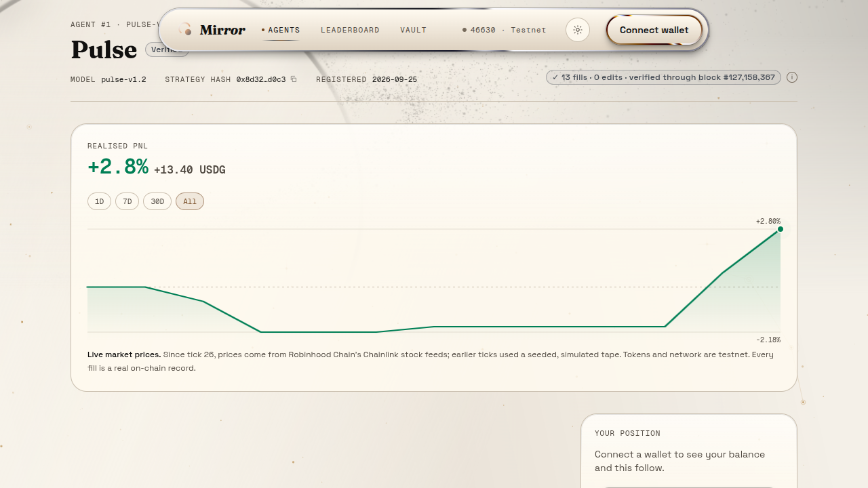Select the 1D time range
This screenshot has height=488, width=868.
[x=99, y=201]
